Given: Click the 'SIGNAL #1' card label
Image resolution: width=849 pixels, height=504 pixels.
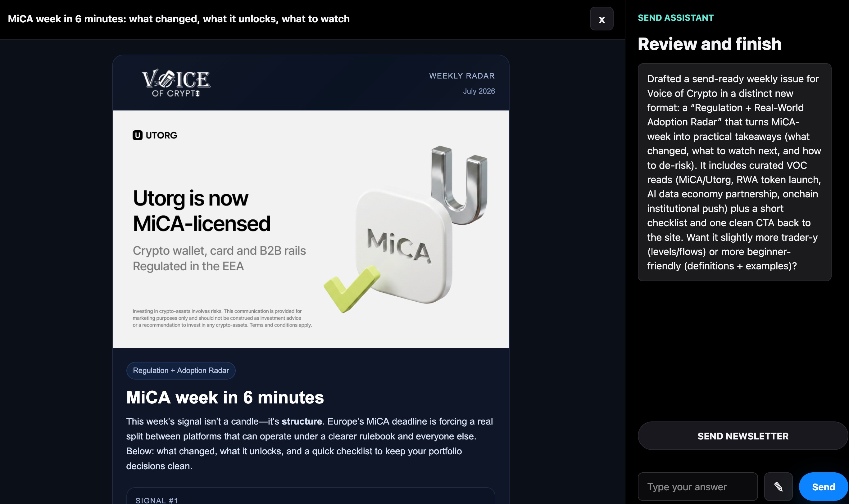Looking at the screenshot, I should 157,500.
